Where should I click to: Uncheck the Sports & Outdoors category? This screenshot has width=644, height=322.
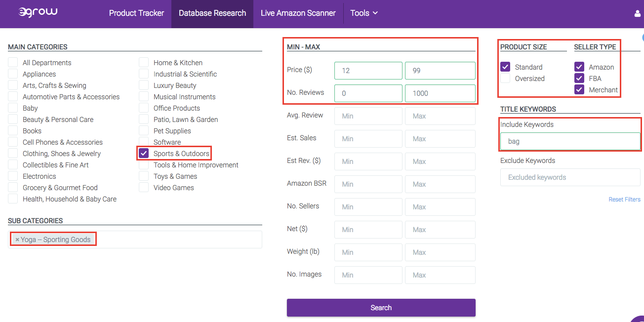(144, 153)
